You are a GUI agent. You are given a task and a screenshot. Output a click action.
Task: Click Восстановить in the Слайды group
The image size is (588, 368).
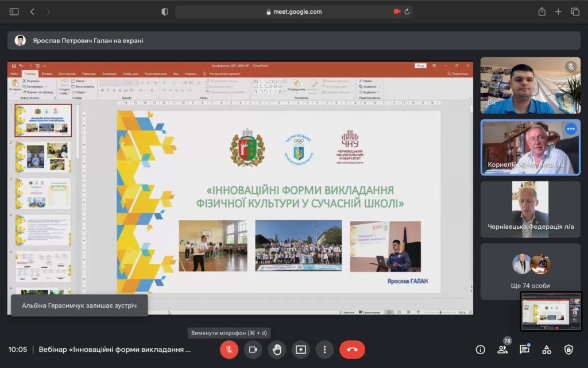(83, 87)
